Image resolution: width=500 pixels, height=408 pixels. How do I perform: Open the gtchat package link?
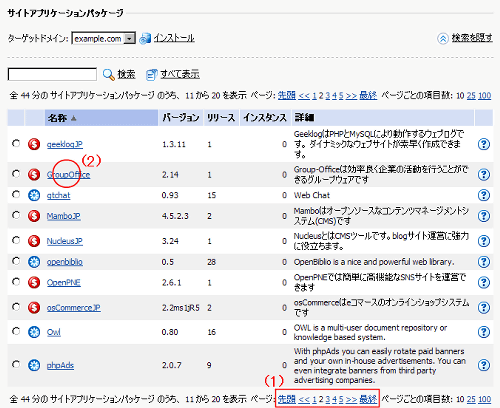[58, 195]
